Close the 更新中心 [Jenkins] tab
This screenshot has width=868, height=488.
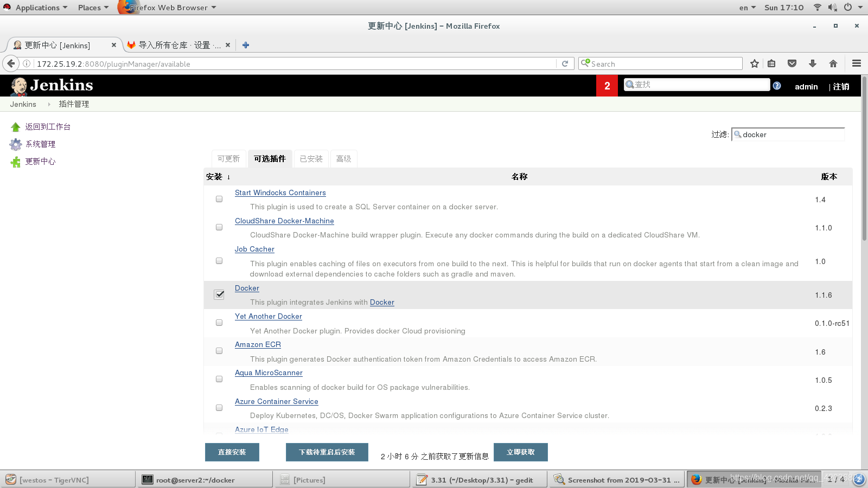click(113, 45)
